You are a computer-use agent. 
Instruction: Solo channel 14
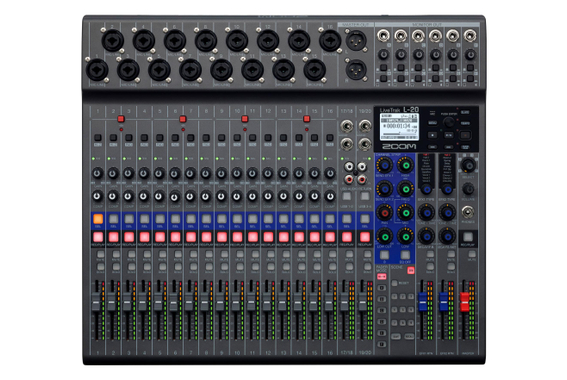tap(302, 267)
